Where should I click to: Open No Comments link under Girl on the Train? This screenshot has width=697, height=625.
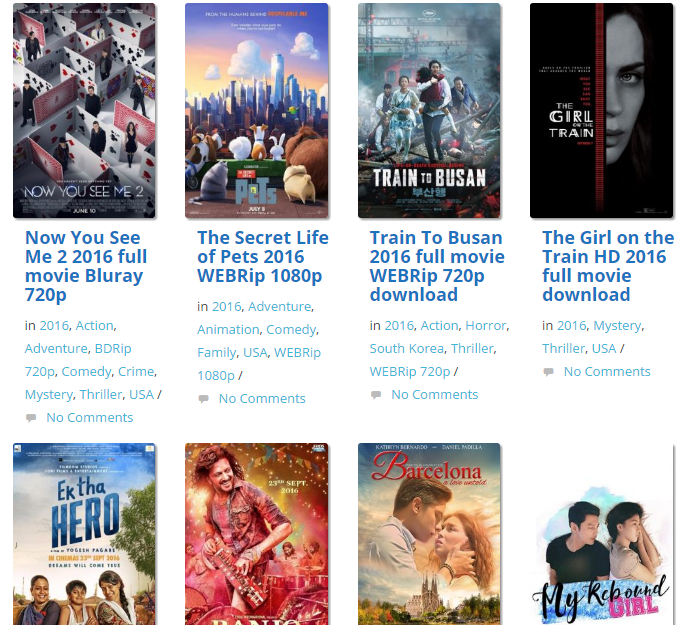607,372
